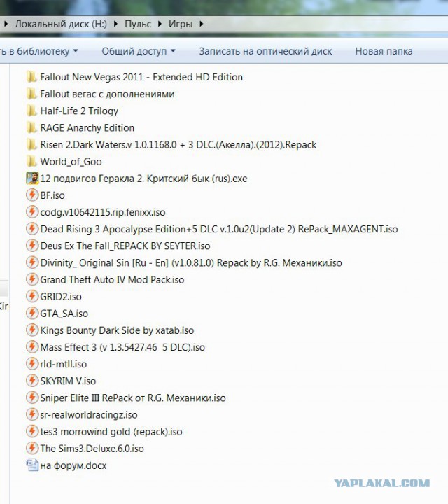Select rld-mtll.iso file name

(63, 364)
